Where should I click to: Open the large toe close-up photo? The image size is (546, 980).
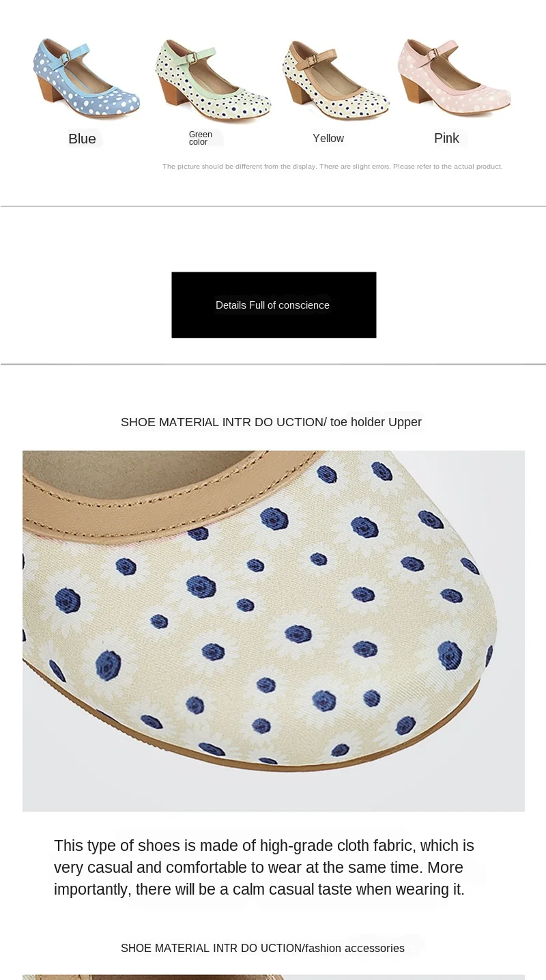[274, 630]
